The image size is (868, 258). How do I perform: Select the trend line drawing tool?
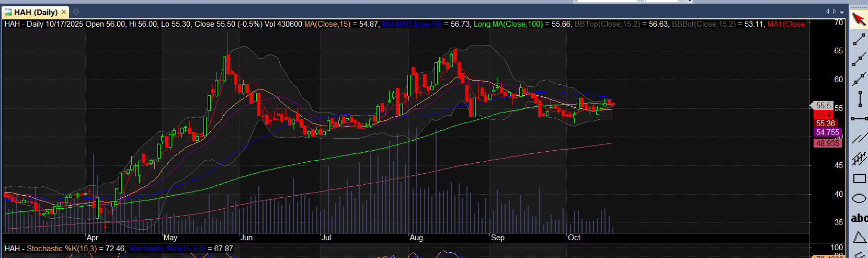click(x=859, y=40)
